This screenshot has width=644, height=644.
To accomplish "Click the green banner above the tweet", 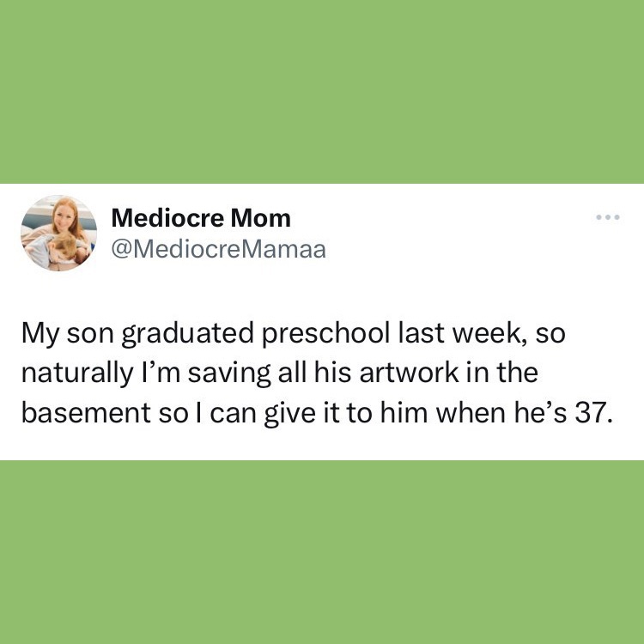I will (322, 92).
